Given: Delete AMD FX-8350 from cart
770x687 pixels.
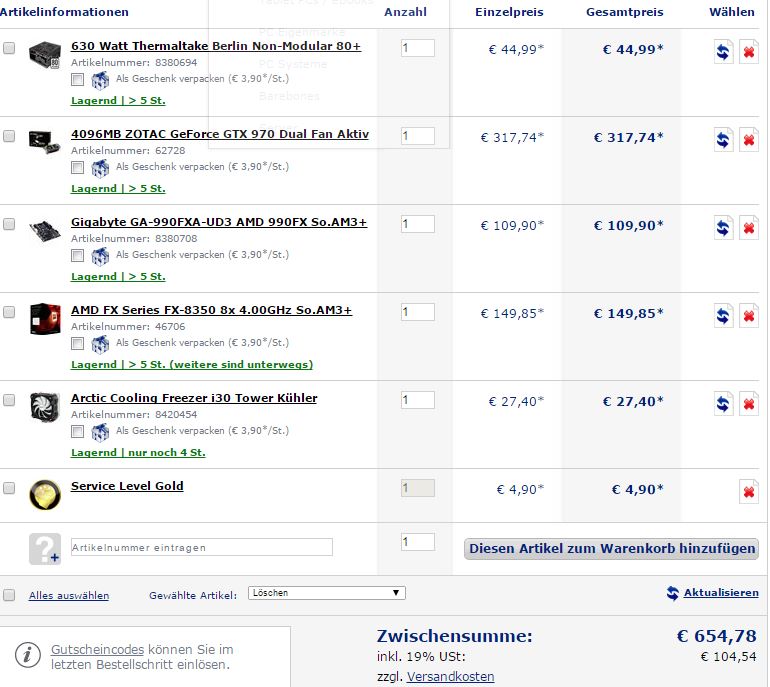Looking at the screenshot, I should pyautogui.click(x=748, y=315).
